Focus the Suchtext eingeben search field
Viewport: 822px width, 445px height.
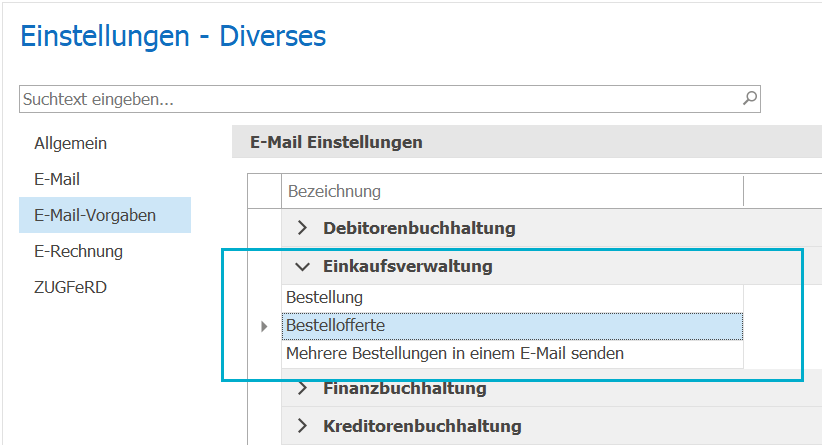[390, 99]
